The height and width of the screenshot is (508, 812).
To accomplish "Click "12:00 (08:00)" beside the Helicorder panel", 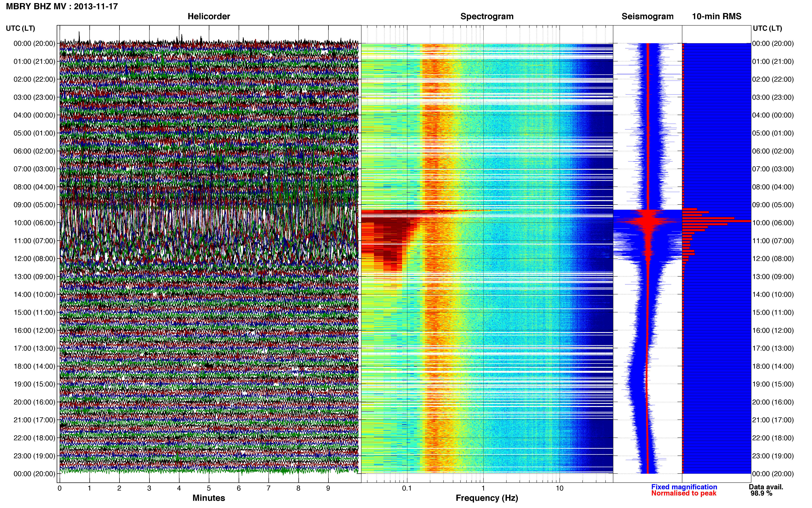I will tap(34, 259).
